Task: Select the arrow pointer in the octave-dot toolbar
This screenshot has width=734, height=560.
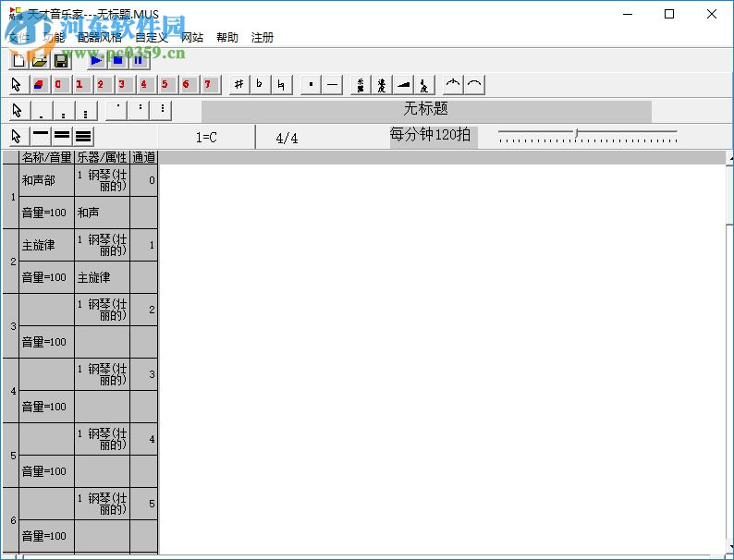Action: [x=18, y=111]
